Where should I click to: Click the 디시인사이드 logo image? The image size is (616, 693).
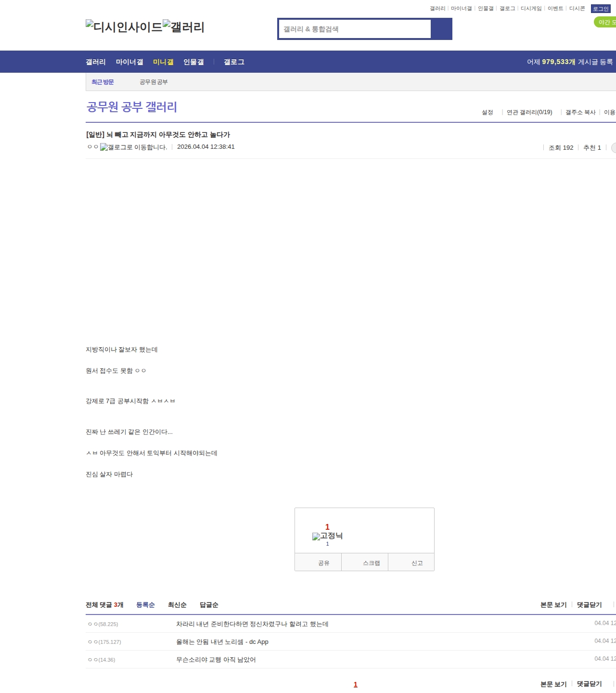pyautogui.click(x=124, y=27)
